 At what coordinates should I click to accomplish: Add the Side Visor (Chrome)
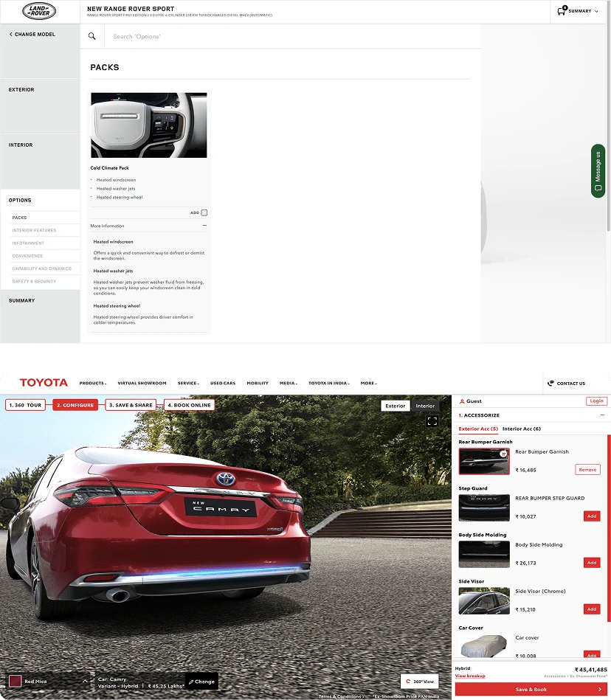click(592, 609)
